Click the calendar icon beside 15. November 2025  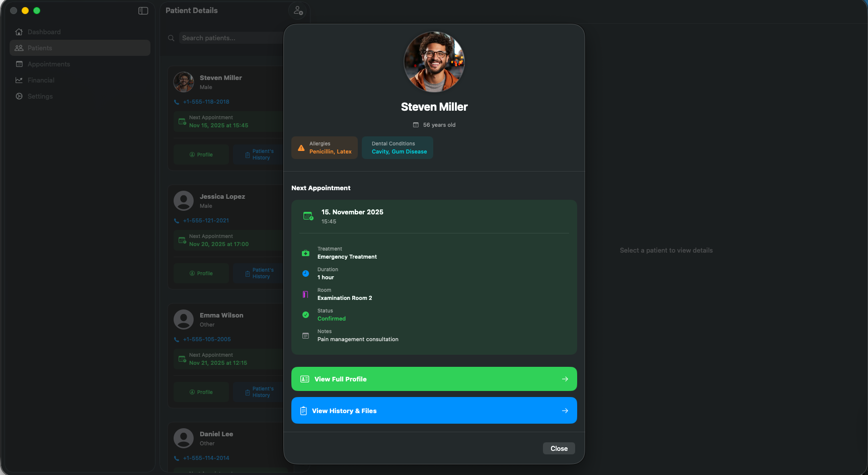(x=308, y=216)
